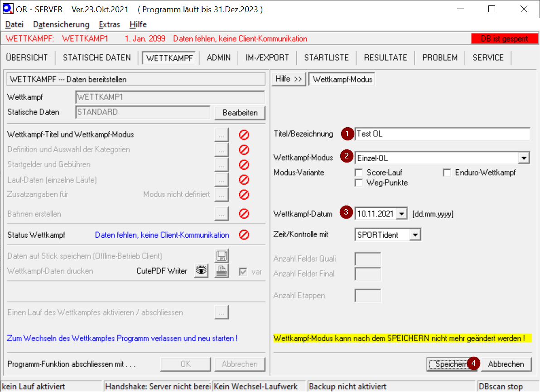Click the ellipsis button beside Bahnen erstellen

pos(222,214)
